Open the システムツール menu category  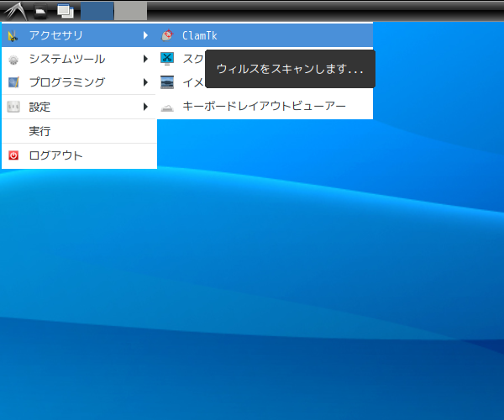tap(79, 59)
